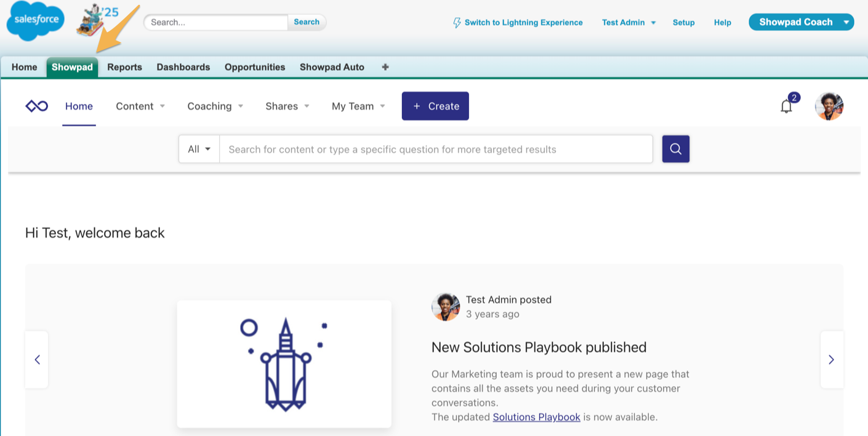Click the '25 seasonal release mascot icon
Viewport: 868px width, 436px height.
tap(97, 20)
